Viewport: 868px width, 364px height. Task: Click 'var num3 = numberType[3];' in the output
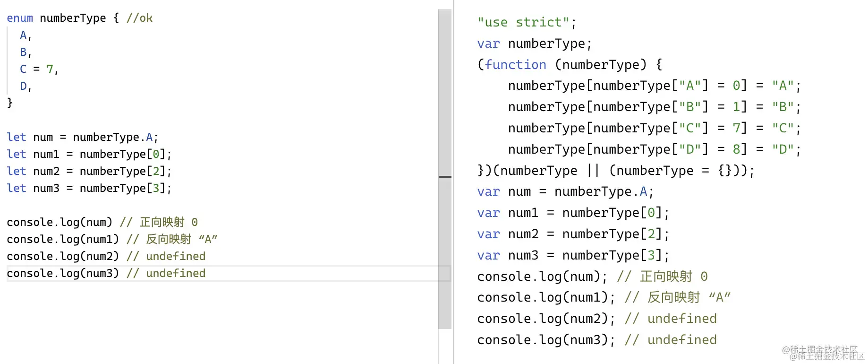click(573, 255)
